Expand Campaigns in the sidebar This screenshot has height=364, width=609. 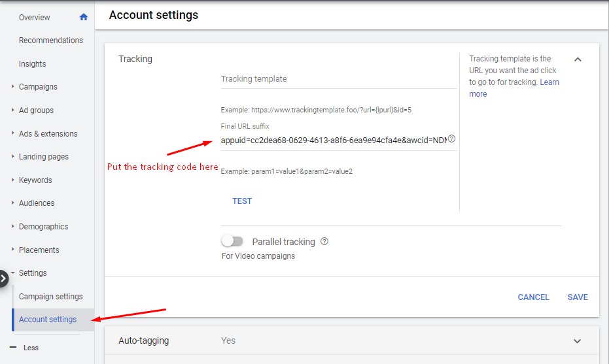point(38,87)
